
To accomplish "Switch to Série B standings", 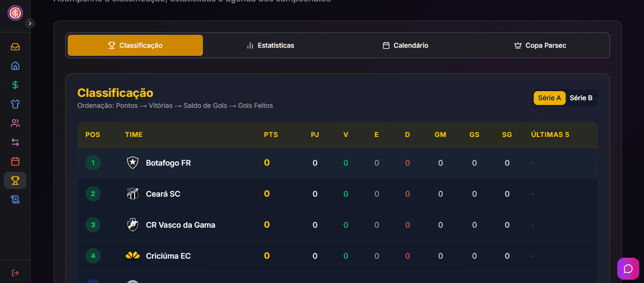I will [581, 98].
